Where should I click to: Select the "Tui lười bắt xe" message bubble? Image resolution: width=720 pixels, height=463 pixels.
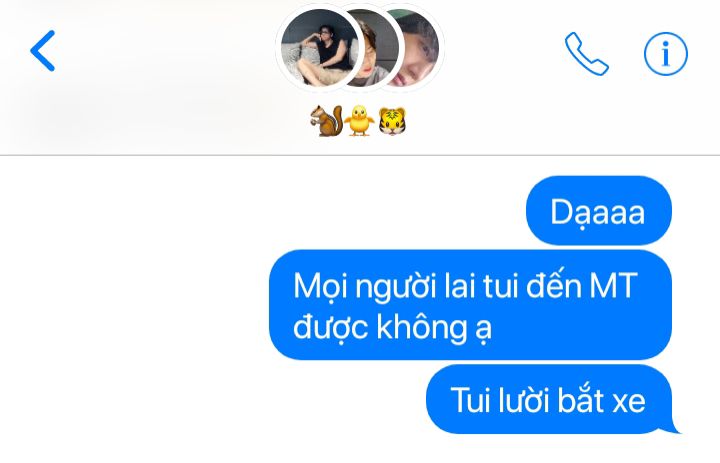[x=550, y=400]
